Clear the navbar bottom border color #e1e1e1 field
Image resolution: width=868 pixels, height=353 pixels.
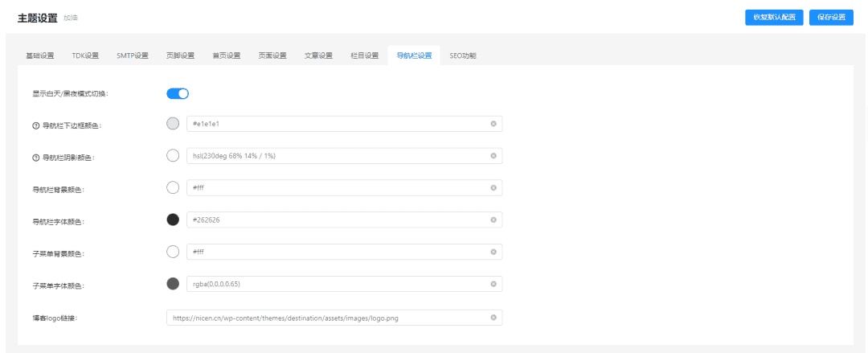point(493,124)
